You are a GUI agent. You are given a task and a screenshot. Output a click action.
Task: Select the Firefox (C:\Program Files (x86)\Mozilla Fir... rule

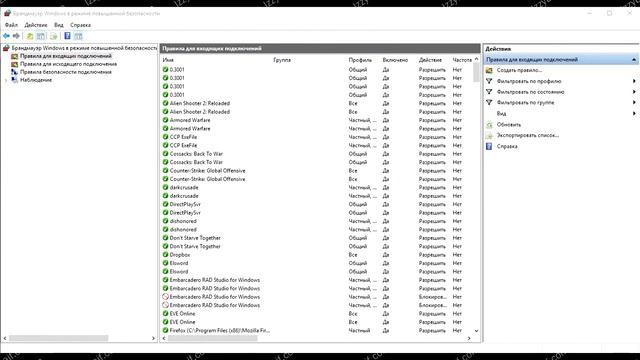coord(220,330)
